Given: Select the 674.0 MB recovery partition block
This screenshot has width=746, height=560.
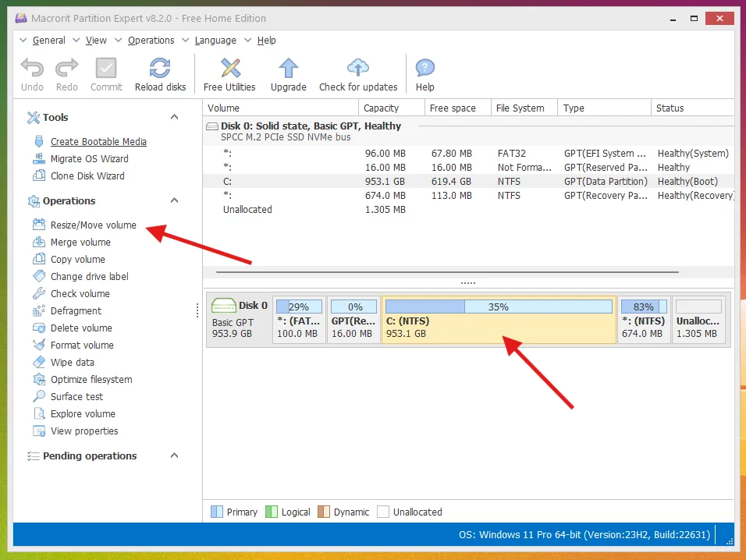Looking at the screenshot, I should click(x=643, y=326).
